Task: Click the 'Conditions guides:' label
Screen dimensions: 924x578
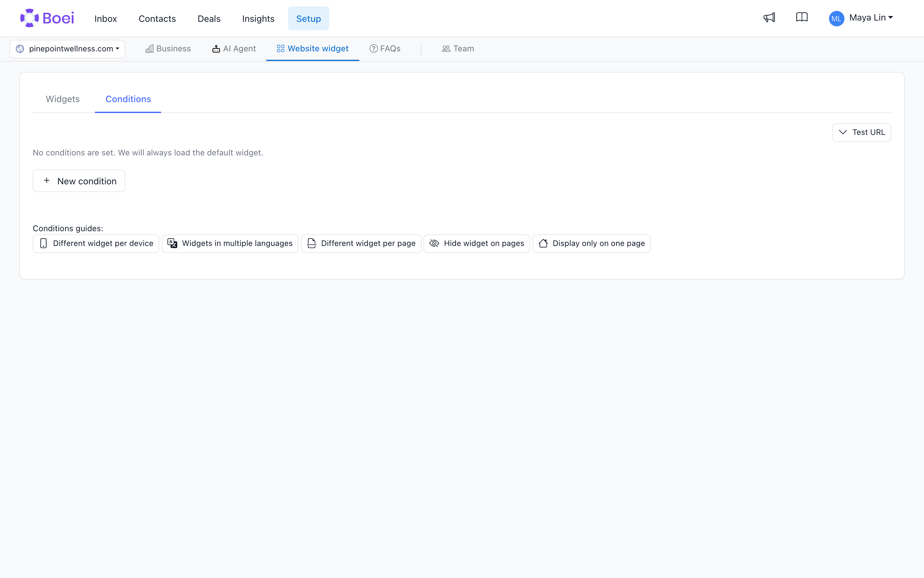Action: point(68,228)
